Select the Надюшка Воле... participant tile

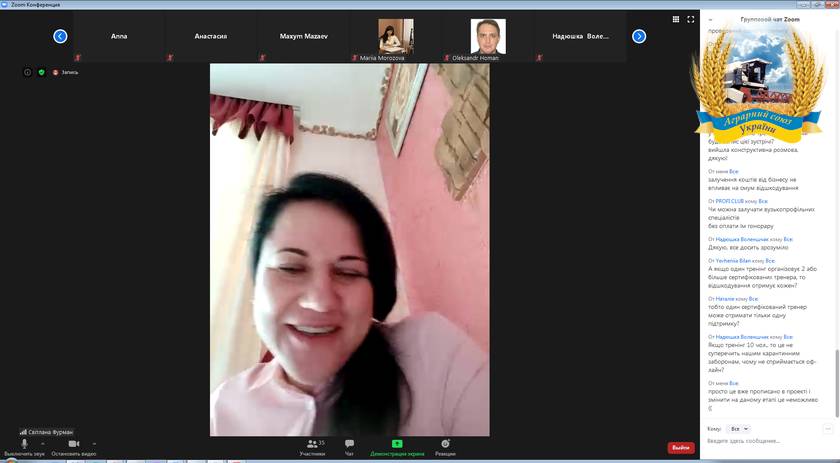[x=581, y=36]
